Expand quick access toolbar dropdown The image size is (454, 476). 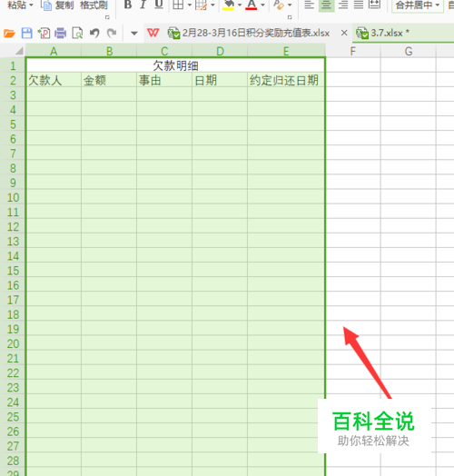pyautogui.click(x=133, y=33)
